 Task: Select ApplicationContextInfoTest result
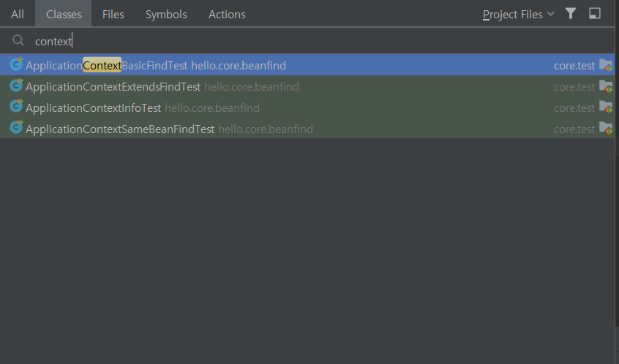[307, 107]
